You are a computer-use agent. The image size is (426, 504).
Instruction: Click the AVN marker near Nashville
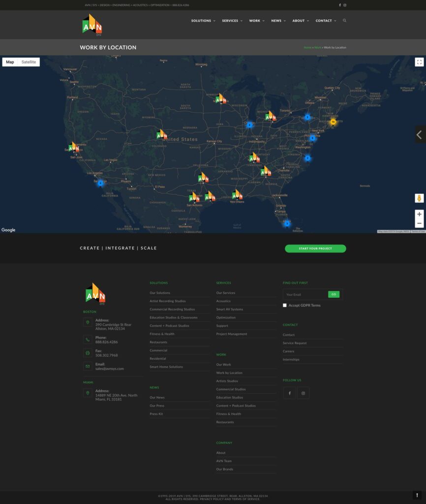click(x=254, y=157)
